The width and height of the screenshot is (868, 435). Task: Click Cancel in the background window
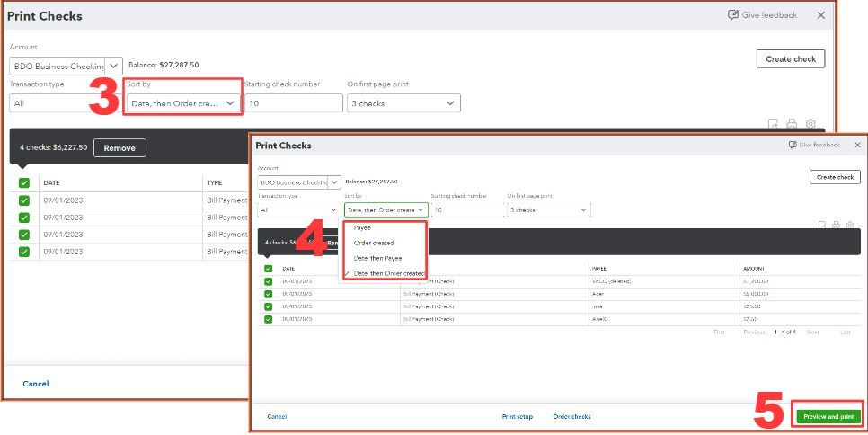point(35,384)
